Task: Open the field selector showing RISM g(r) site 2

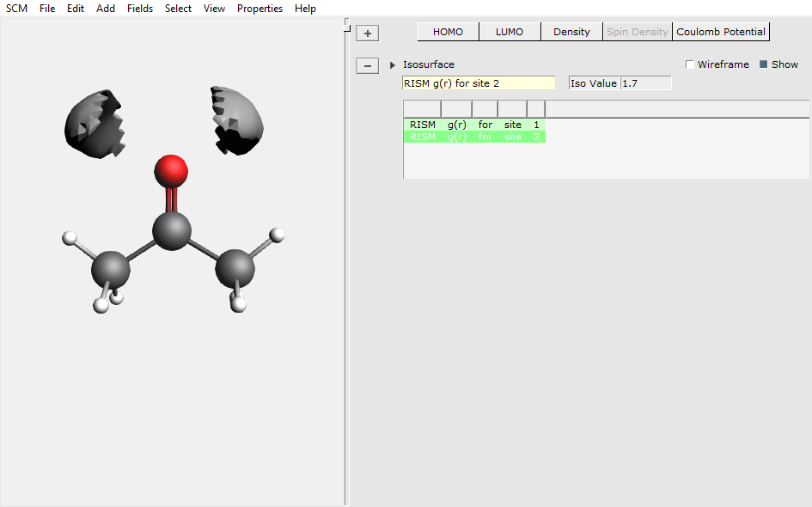Action: click(x=479, y=83)
